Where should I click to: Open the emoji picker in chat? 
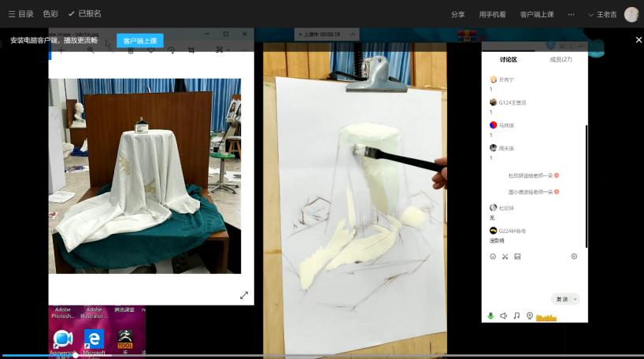493,257
